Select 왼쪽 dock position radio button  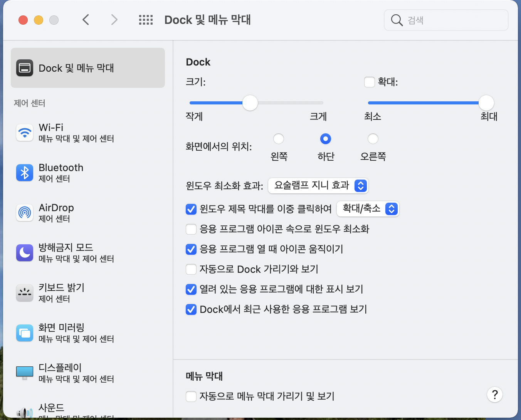279,139
